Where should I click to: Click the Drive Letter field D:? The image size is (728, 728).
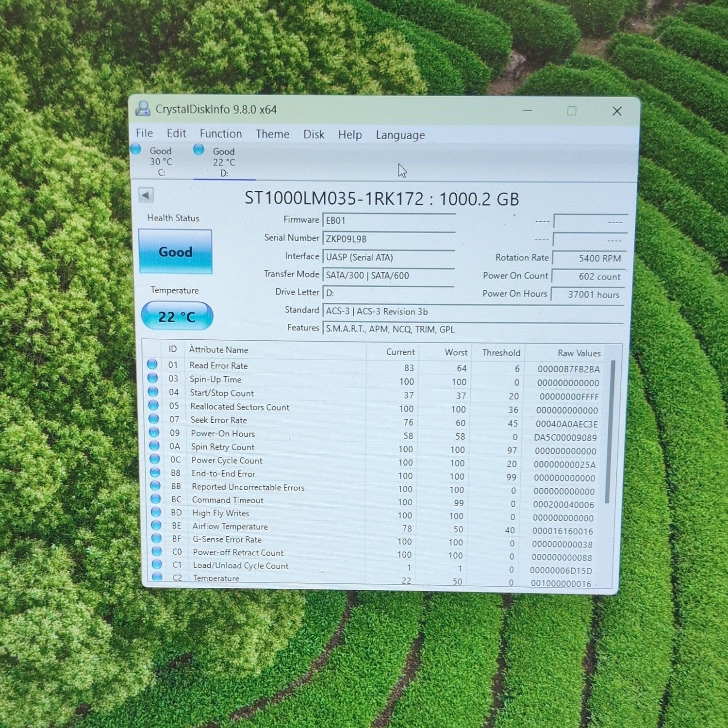[388, 293]
